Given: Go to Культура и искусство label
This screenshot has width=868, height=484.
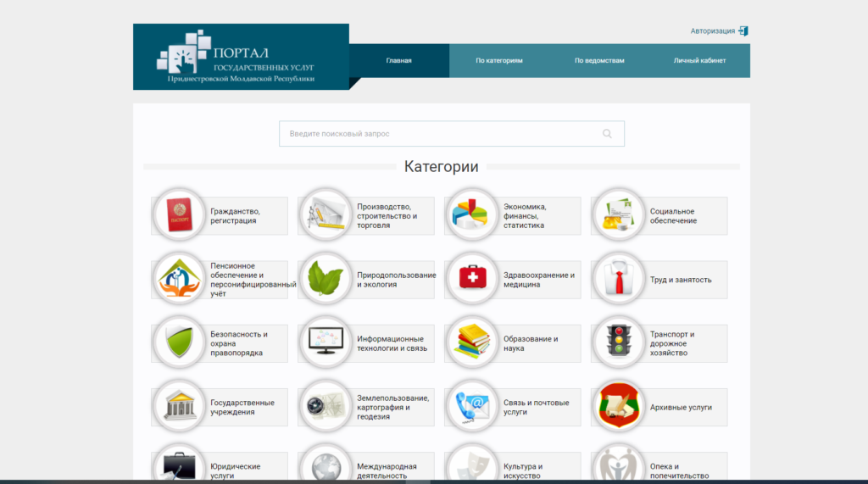Looking at the screenshot, I should pos(523,470).
